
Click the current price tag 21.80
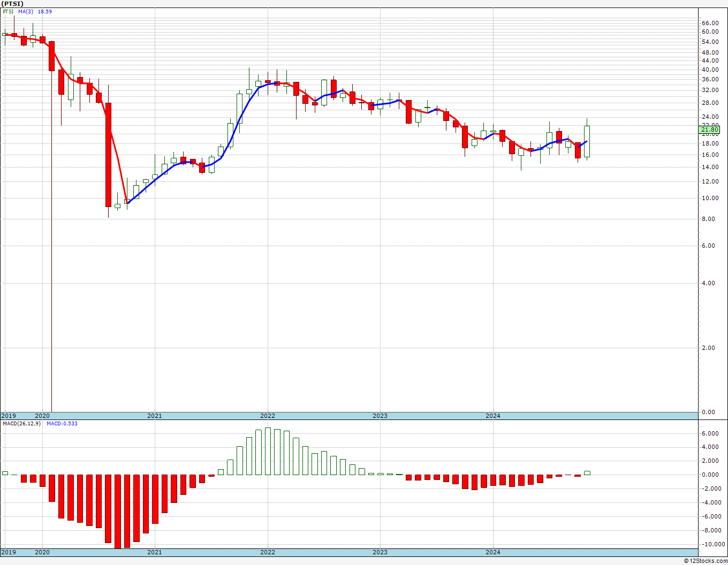point(710,129)
